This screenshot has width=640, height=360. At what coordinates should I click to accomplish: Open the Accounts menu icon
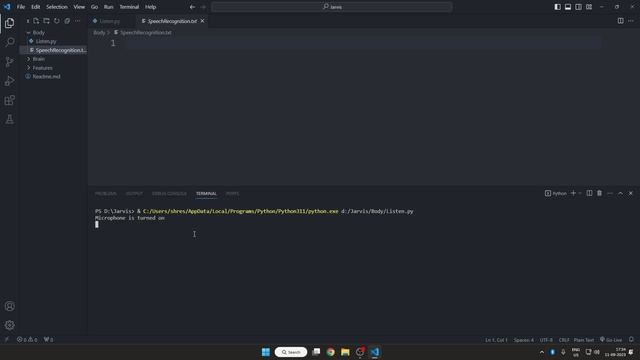pos(9,306)
